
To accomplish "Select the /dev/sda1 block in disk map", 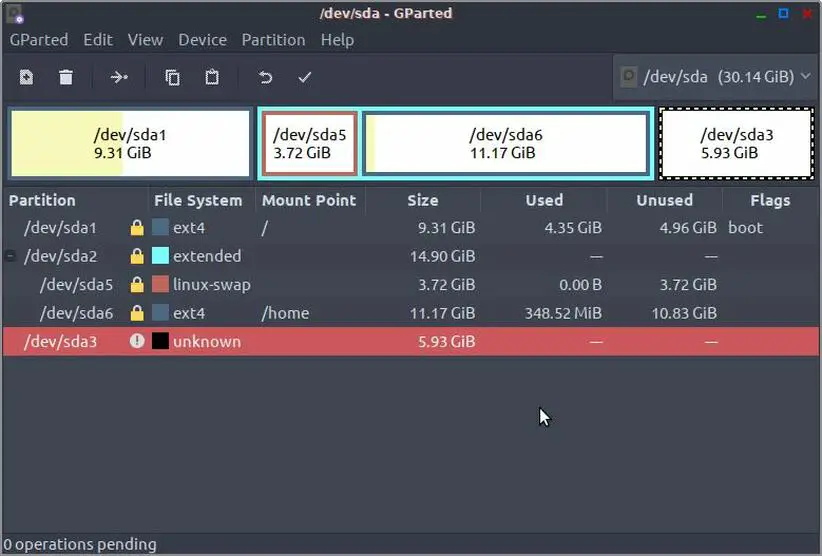I will (x=130, y=144).
